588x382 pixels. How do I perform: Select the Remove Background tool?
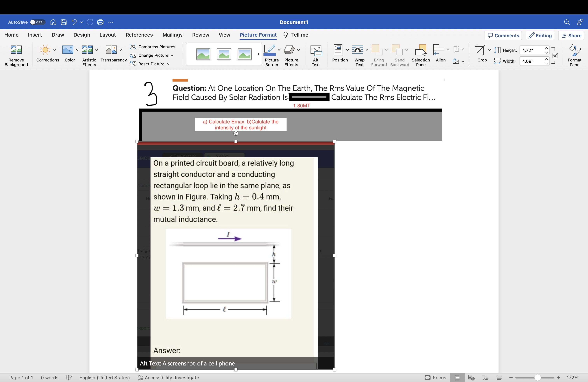tap(16, 55)
